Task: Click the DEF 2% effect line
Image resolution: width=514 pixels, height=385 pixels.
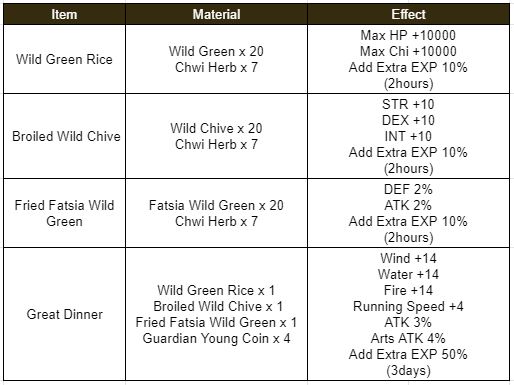Action: point(408,189)
